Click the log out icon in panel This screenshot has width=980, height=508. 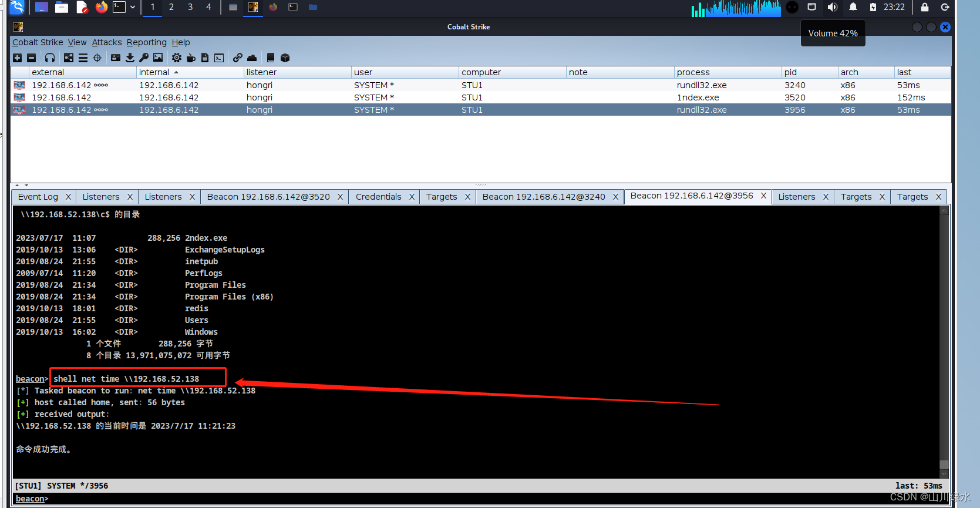945,7
